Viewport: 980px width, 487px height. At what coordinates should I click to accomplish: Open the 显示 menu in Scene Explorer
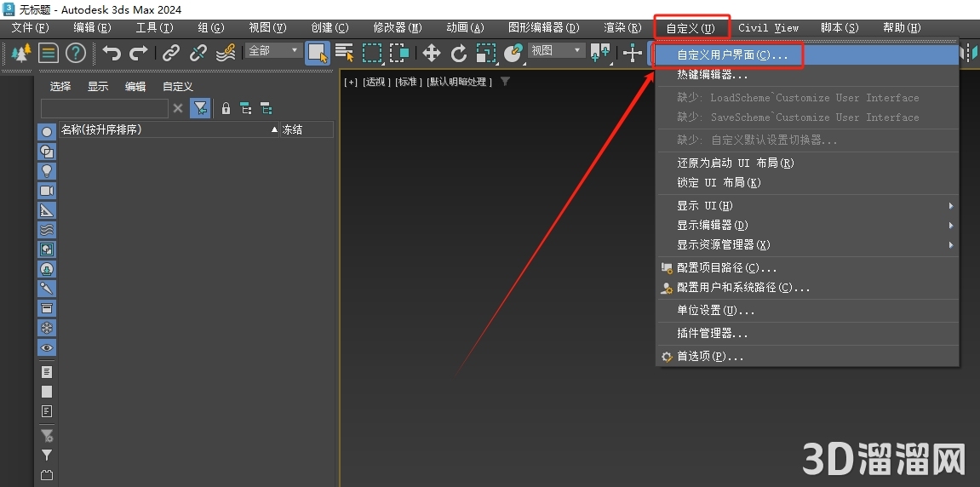pos(98,86)
